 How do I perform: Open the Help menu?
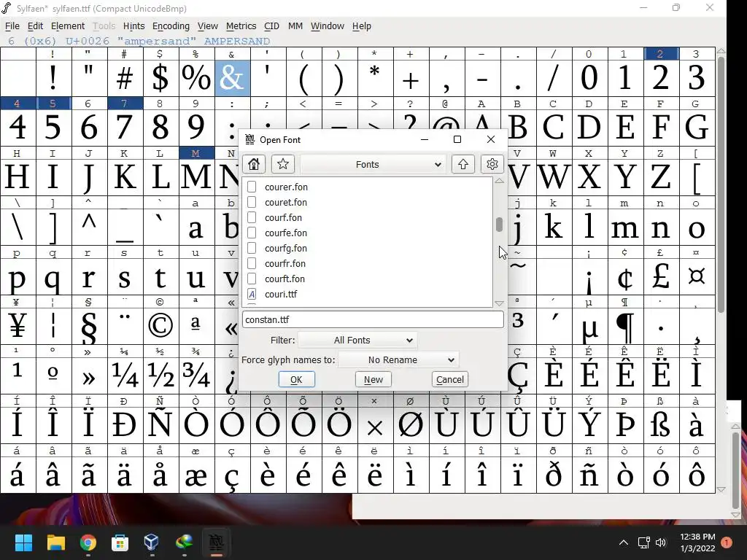[x=362, y=26]
